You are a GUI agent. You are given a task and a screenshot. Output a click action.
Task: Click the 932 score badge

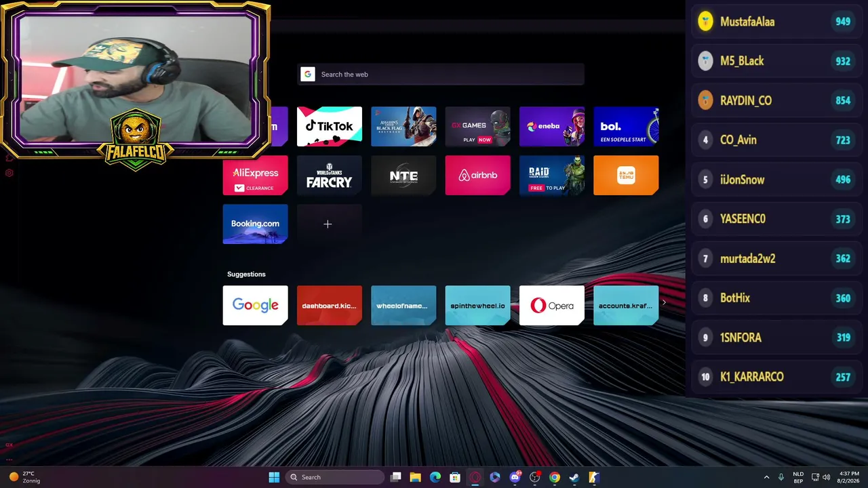click(843, 61)
